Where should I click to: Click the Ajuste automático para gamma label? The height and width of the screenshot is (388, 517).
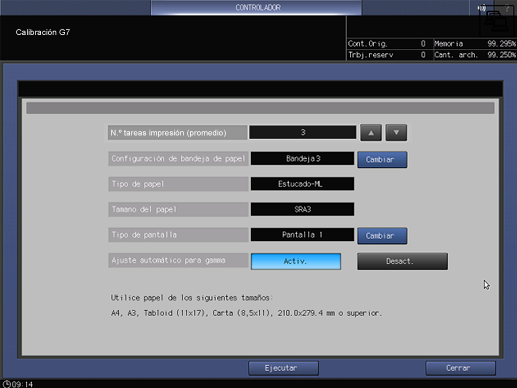click(x=178, y=260)
